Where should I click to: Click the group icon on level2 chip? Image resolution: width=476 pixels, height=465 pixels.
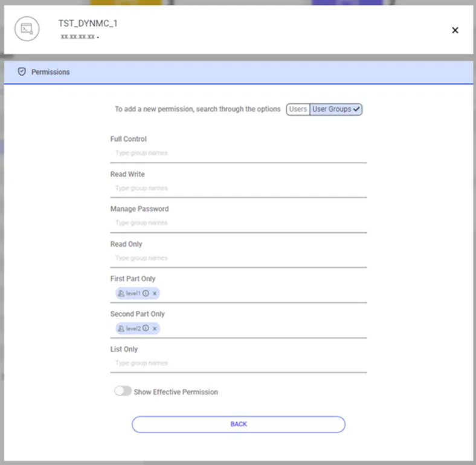coord(121,328)
